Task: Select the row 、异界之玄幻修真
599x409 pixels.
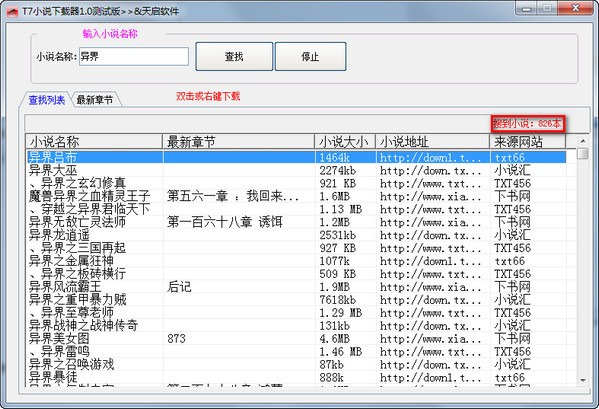Action: click(296, 183)
